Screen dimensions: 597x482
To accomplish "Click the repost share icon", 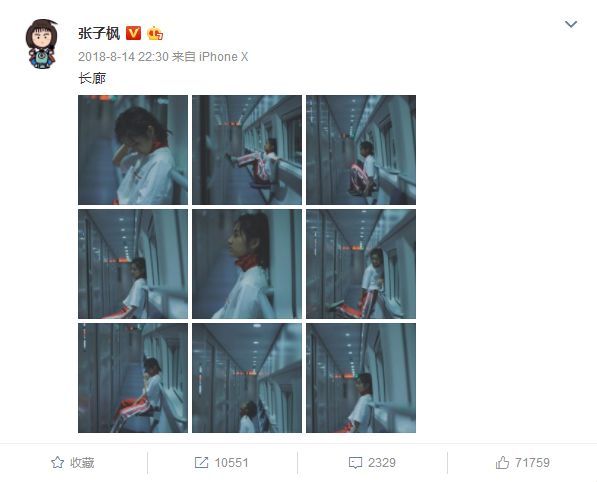I will point(201,463).
